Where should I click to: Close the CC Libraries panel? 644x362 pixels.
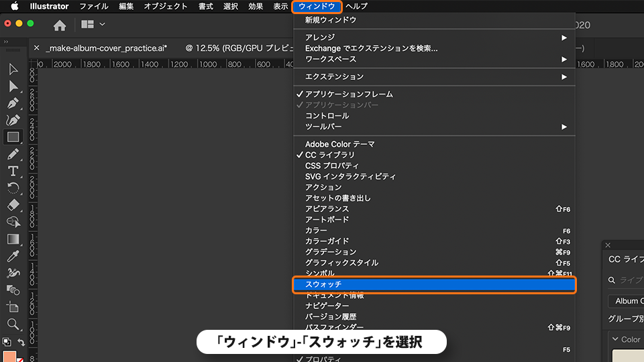click(x=608, y=245)
